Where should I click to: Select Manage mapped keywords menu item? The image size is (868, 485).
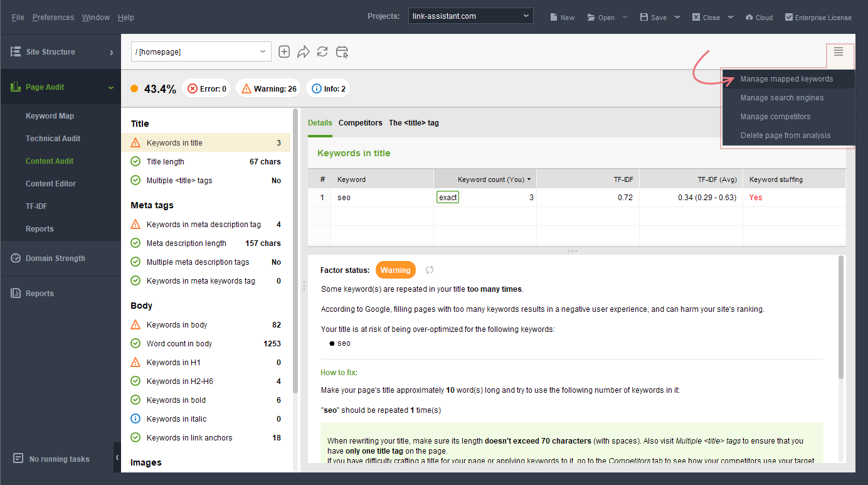click(x=788, y=78)
